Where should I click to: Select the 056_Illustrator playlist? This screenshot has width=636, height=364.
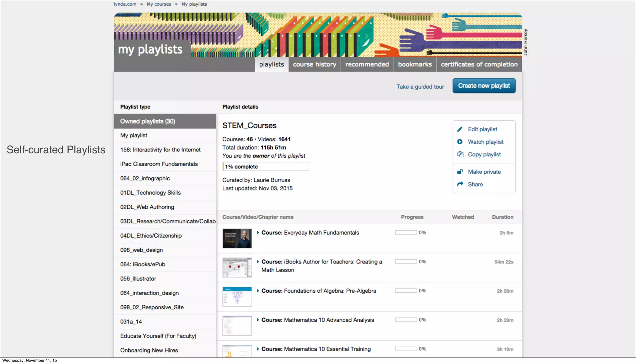pos(138,279)
